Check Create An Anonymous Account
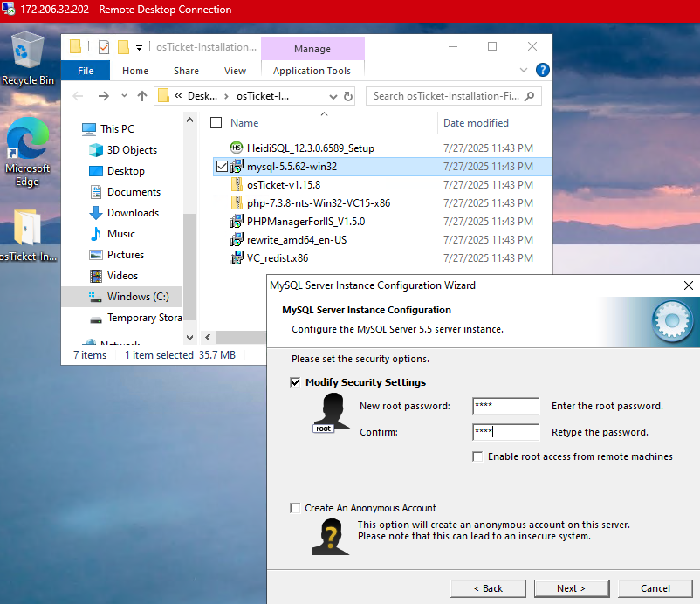Image resolution: width=700 pixels, height=604 pixels. point(295,508)
